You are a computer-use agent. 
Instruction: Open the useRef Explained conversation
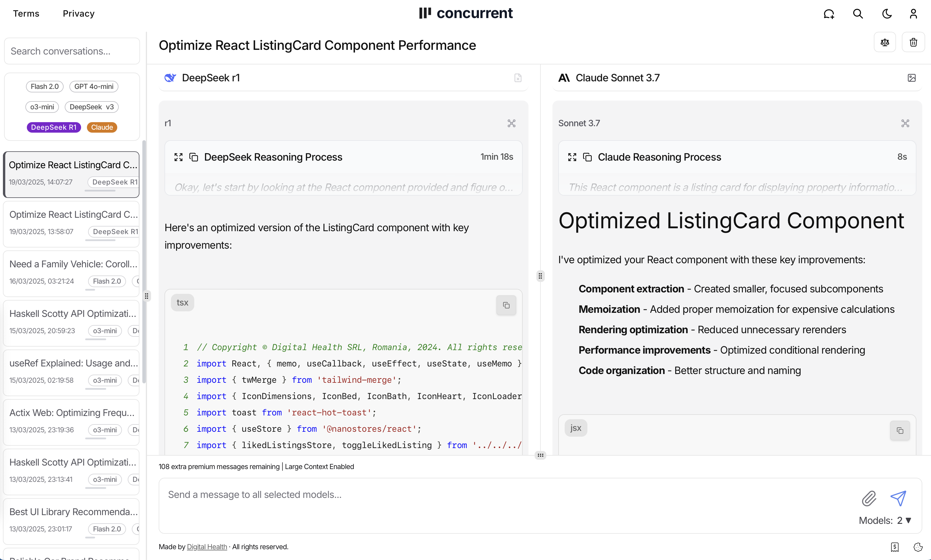coord(71,373)
